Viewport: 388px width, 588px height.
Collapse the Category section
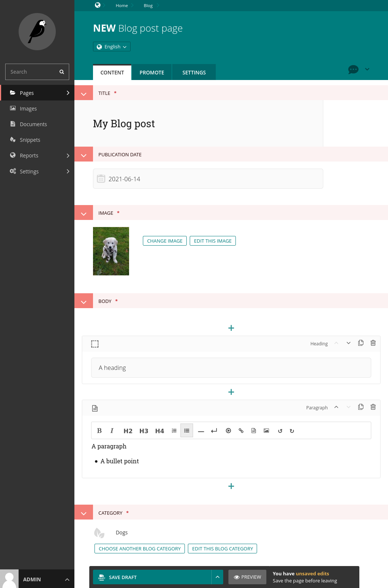point(84,512)
